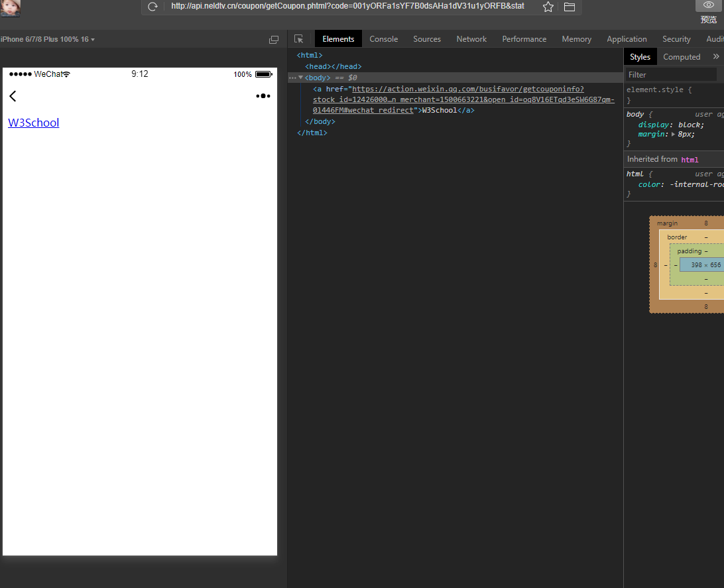Click the battery icon in simulator status bar

coord(264,74)
